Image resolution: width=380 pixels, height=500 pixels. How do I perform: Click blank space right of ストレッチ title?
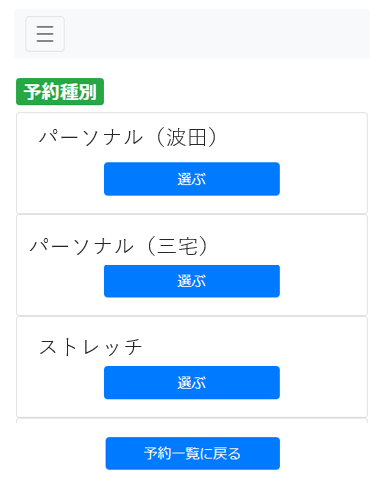(x=253, y=347)
